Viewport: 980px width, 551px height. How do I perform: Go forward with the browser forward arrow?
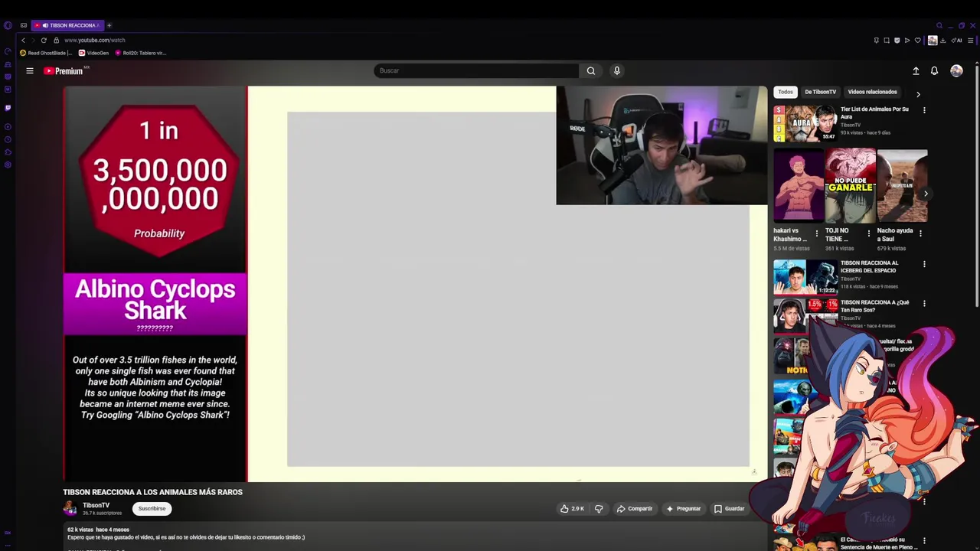(x=33, y=40)
